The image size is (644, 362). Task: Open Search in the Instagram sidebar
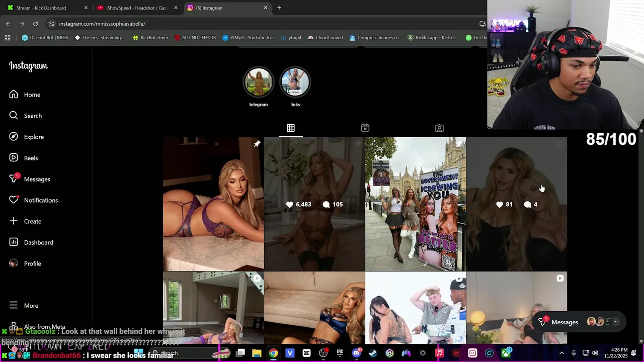point(25,116)
